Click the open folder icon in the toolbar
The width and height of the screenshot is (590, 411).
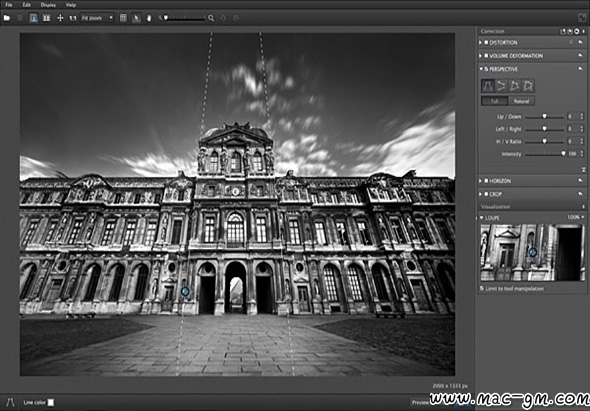coord(7,18)
